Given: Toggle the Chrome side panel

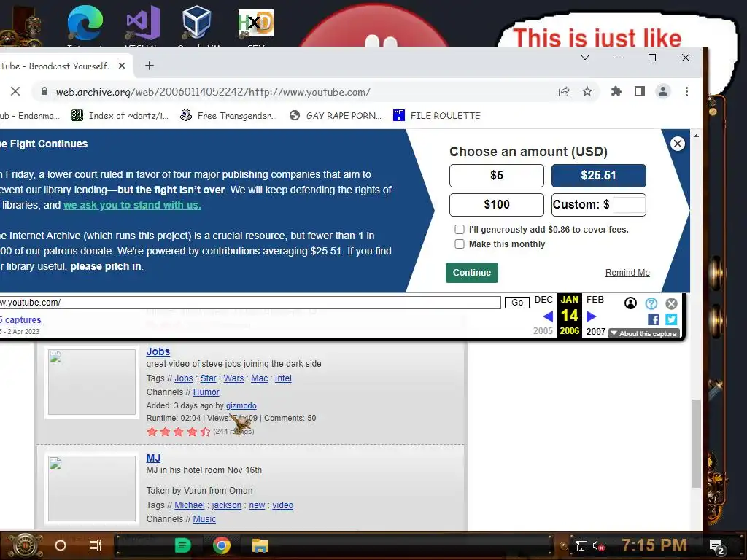Looking at the screenshot, I should [x=639, y=91].
